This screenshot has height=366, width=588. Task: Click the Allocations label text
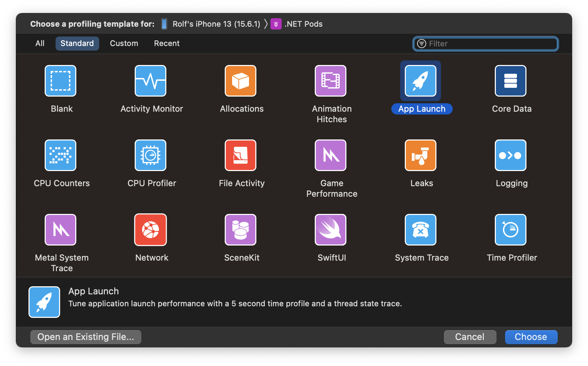point(242,109)
